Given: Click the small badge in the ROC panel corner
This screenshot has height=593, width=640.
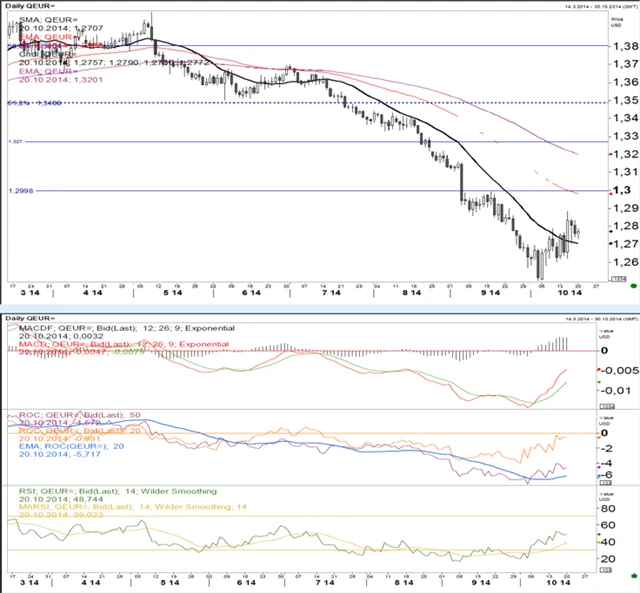Looking at the screenshot, I should point(604,483).
